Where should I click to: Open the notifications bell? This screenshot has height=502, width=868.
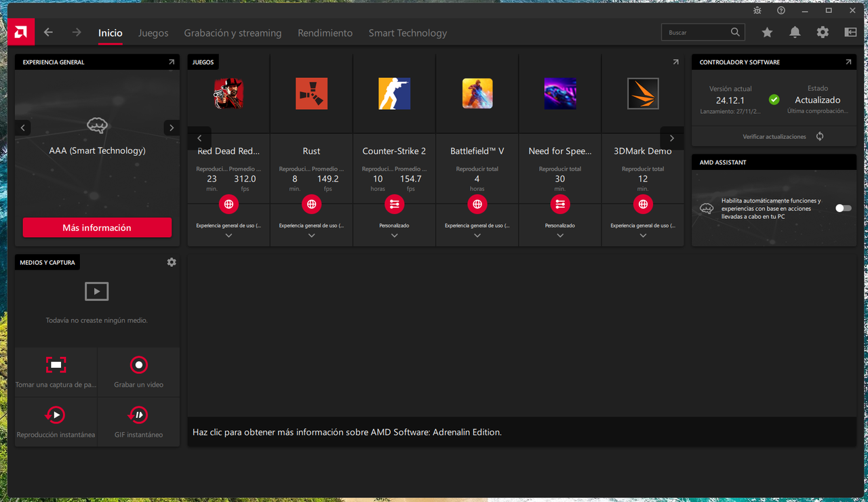coord(795,33)
